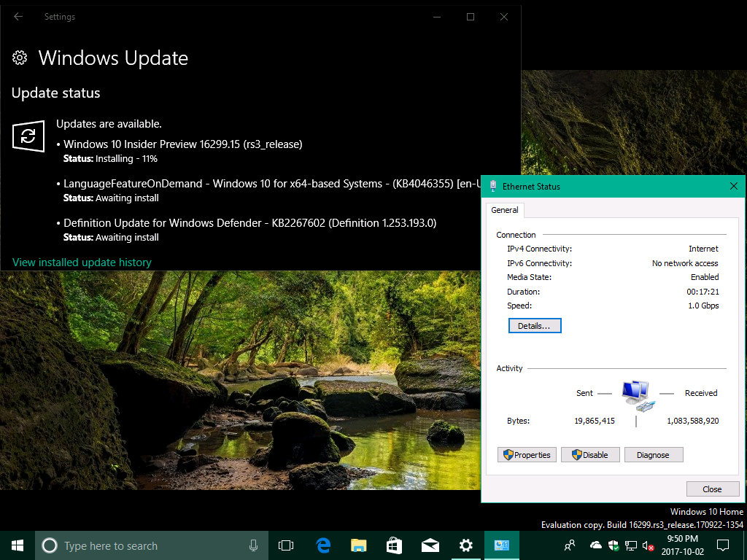Open the Start menu
This screenshot has height=560, width=747.
click(18, 545)
